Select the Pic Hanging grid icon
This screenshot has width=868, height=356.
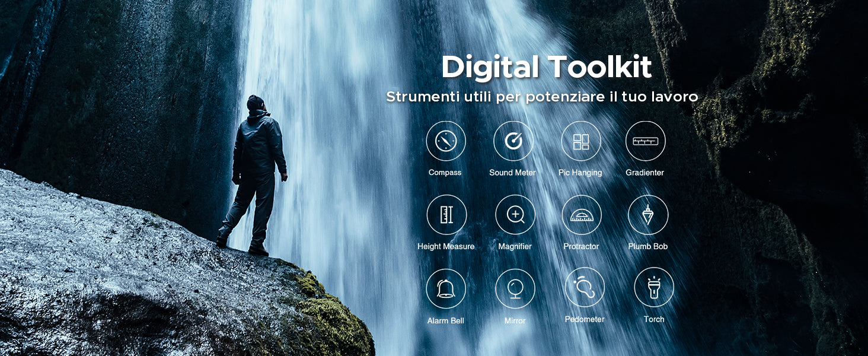[x=580, y=141]
